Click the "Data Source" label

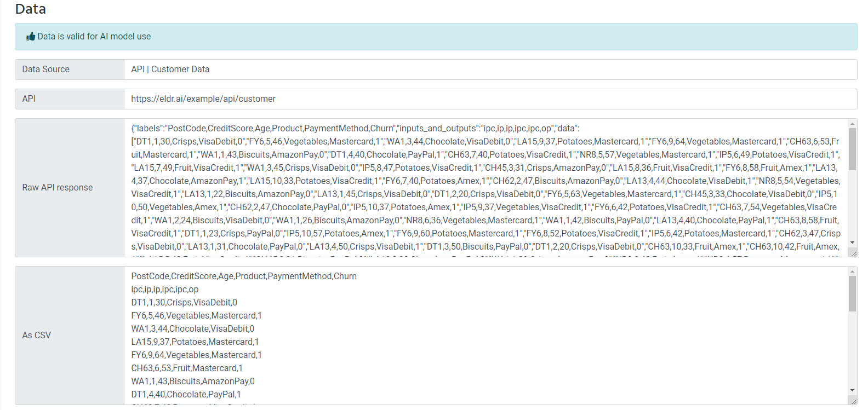46,70
